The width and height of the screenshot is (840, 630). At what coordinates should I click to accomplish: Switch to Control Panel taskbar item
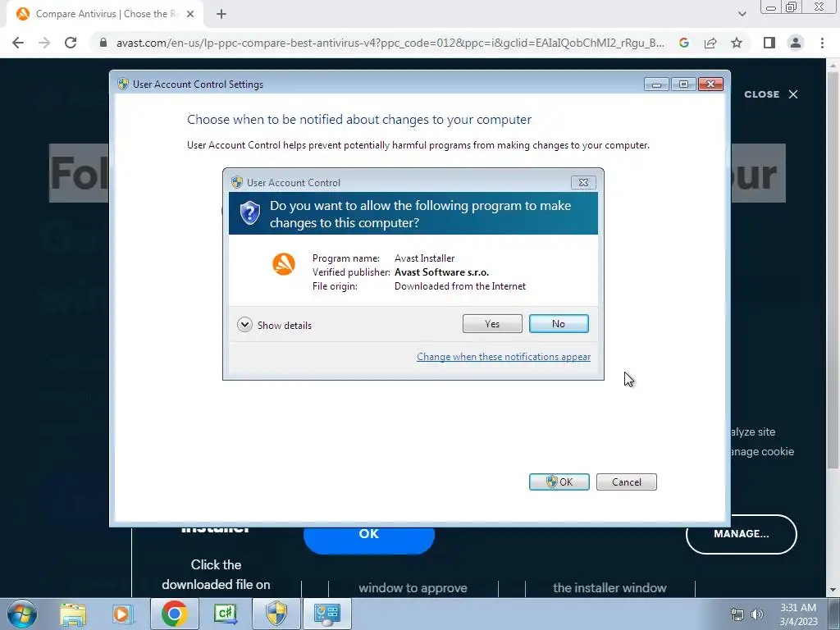click(x=326, y=614)
